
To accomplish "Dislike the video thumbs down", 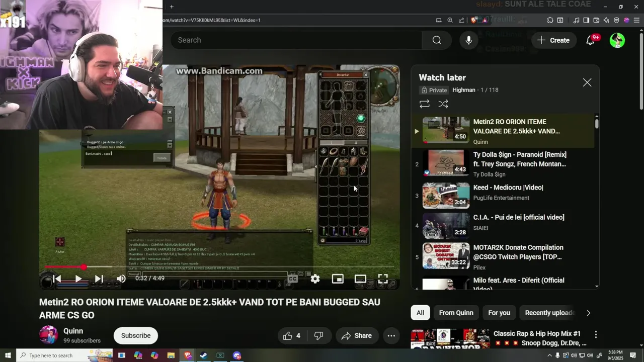I will point(318,336).
